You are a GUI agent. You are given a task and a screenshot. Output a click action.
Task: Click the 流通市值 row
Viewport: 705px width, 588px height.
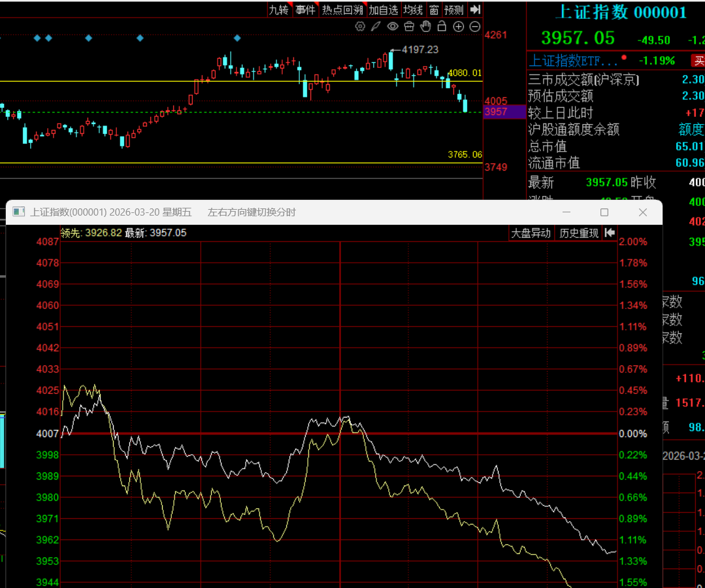(x=616, y=163)
